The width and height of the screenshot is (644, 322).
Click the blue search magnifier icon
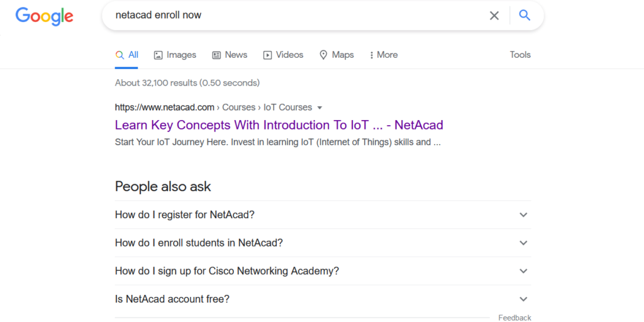[525, 16]
